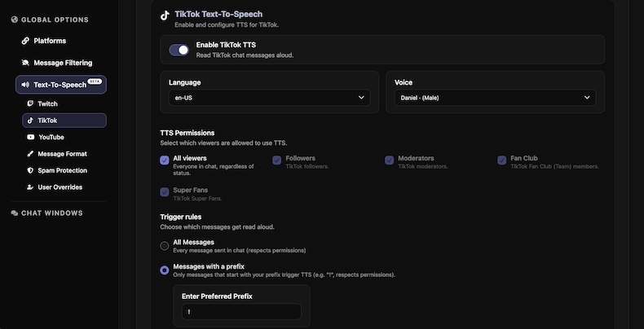644x329 pixels.
Task: Click the 'TikTok moderators.' description text
Action: pyautogui.click(x=423, y=167)
